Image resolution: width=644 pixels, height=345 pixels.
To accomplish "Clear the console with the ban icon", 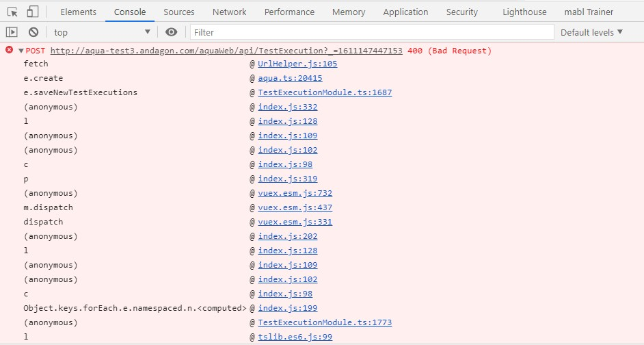I will [x=33, y=32].
